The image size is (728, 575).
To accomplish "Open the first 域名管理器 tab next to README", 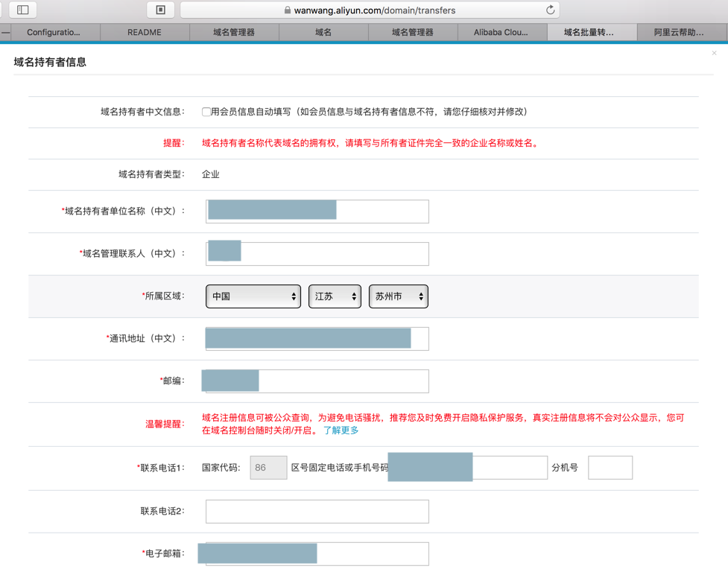I will pos(234,32).
